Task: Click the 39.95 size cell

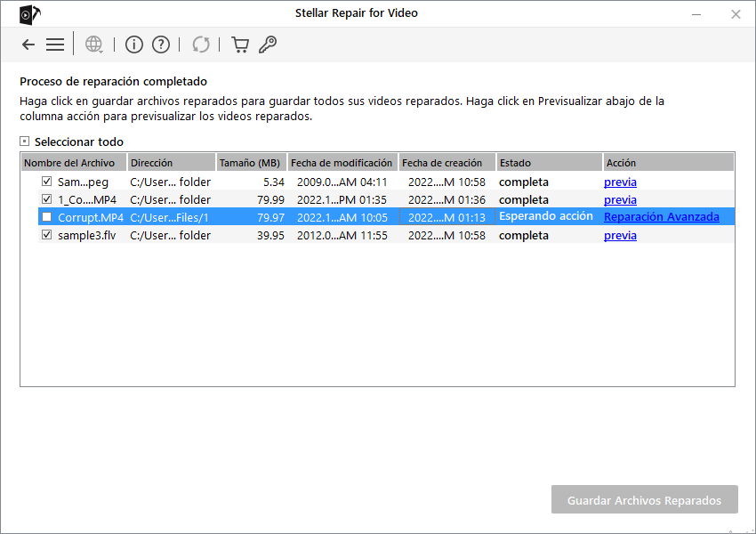Action: coord(270,235)
